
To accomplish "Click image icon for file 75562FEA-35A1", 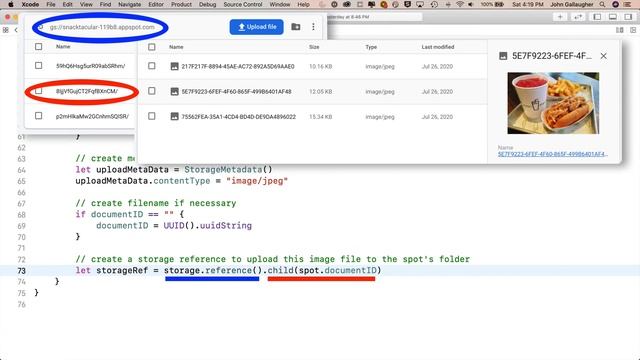I will coord(174,117).
